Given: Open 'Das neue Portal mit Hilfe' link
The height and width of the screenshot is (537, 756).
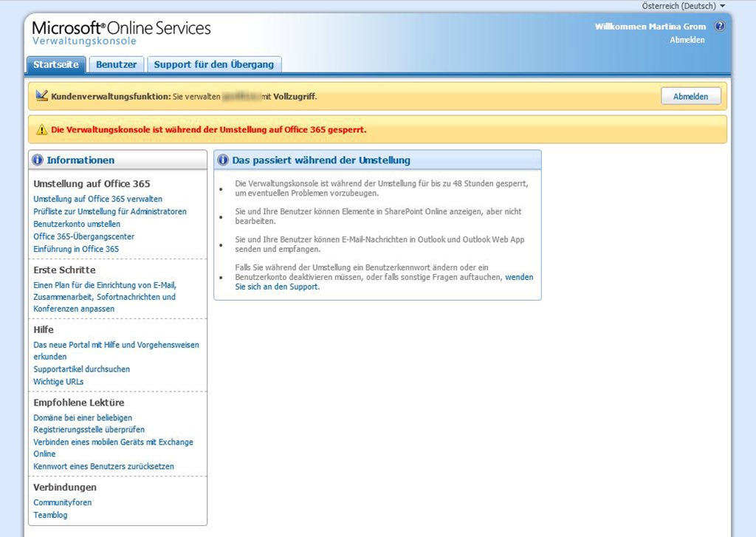Looking at the screenshot, I should coord(116,350).
